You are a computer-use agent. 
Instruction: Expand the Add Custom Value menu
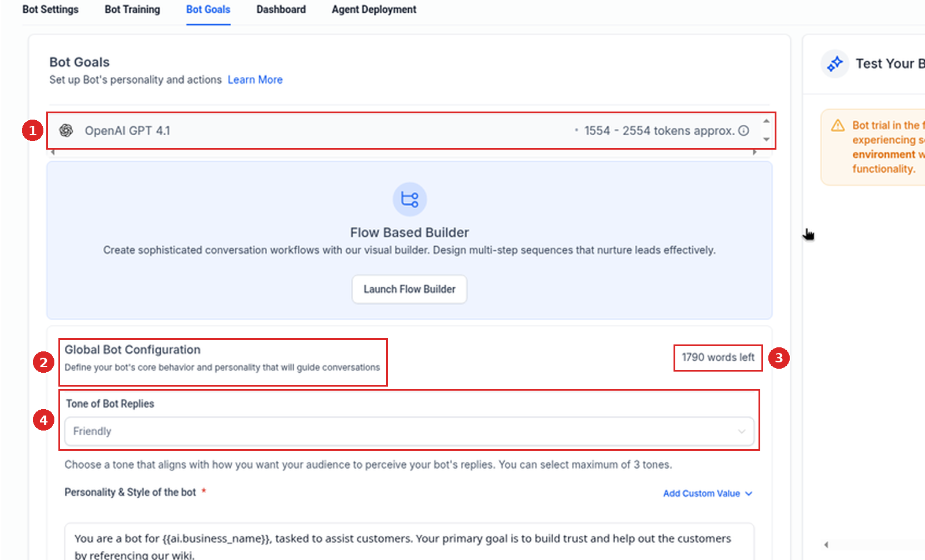708,494
